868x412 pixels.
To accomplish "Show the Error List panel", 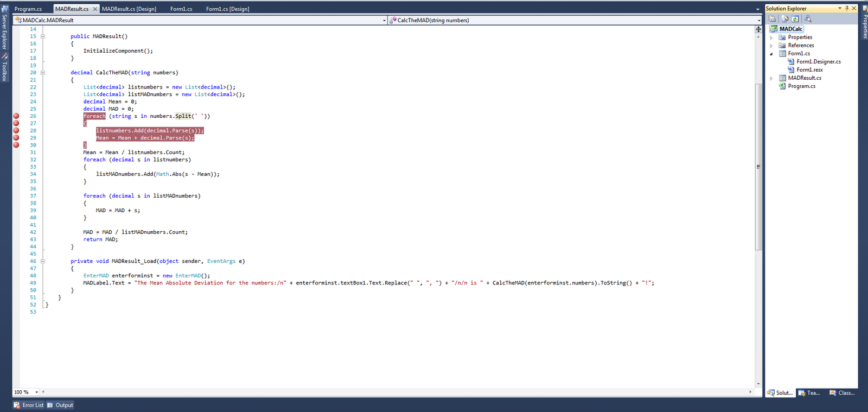I will tap(29, 405).
